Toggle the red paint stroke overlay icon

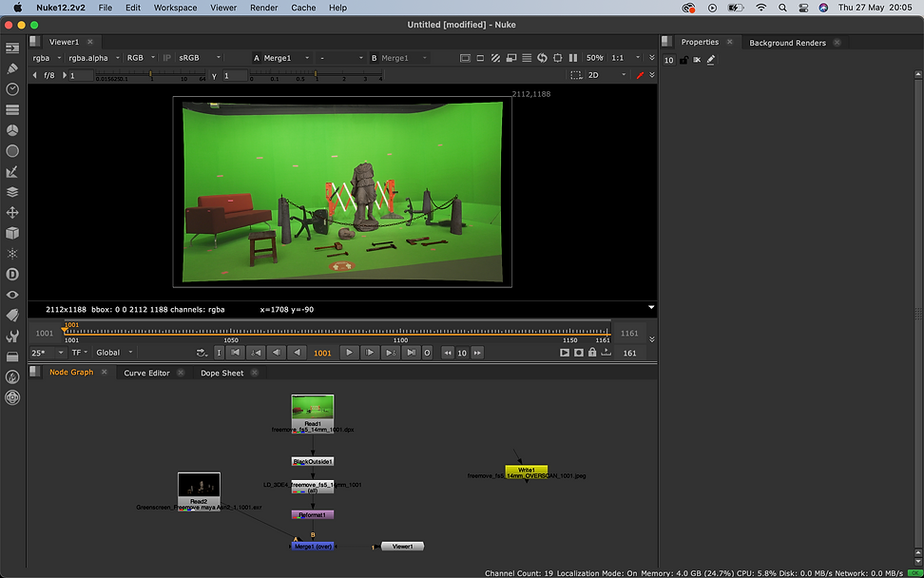point(641,75)
